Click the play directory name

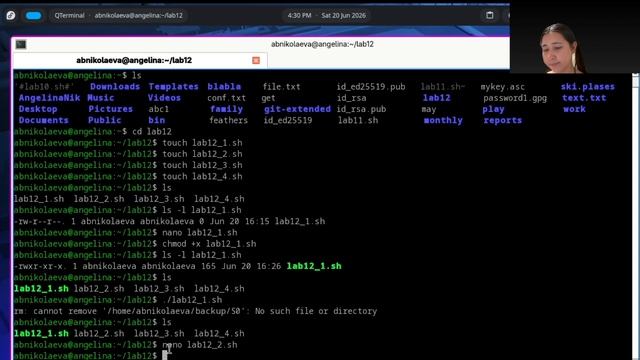tap(493, 109)
